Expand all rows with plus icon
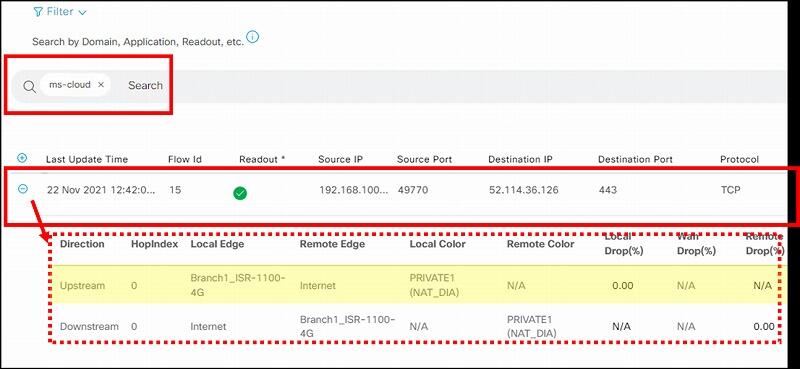Image resolution: width=800 pixels, height=369 pixels. (x=22, y=158)
